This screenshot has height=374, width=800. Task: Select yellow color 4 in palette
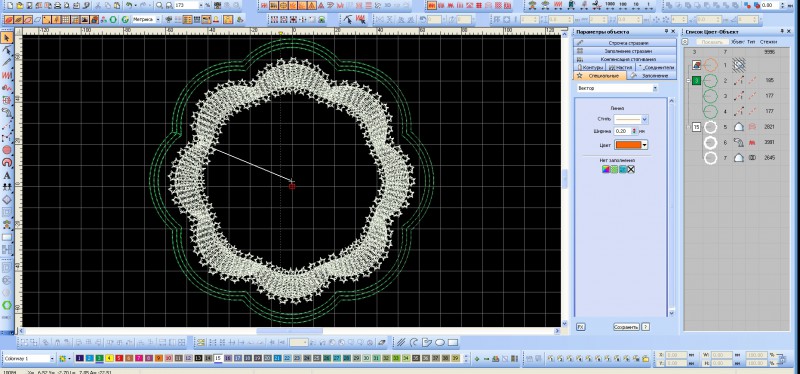point(109,359)
